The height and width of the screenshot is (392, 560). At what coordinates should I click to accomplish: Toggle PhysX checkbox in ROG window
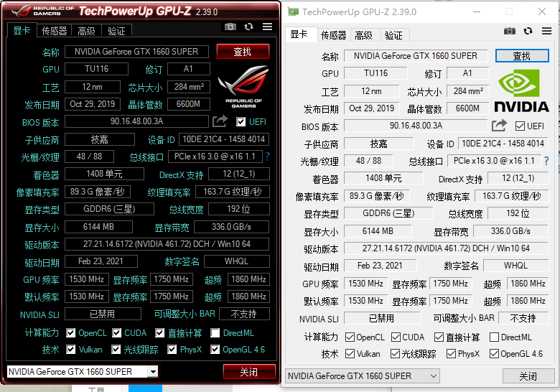click(x=172, y=349)
